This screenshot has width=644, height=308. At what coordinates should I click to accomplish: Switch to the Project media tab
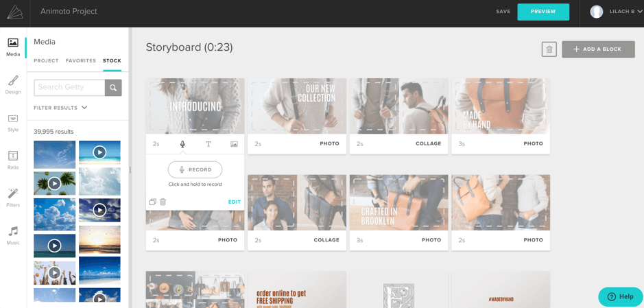coord(46,61)
